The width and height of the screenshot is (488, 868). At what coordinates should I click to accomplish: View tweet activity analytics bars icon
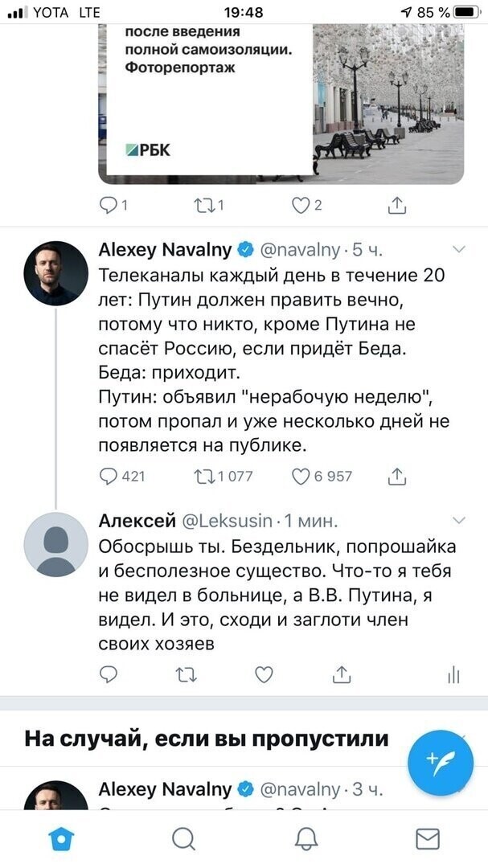[x=453, y=675]
